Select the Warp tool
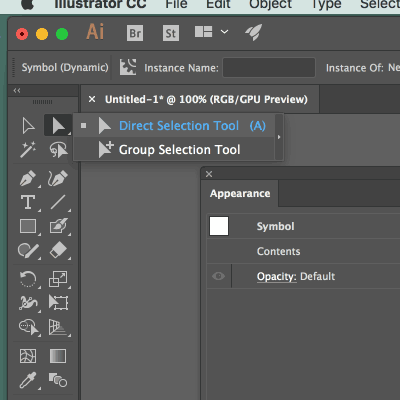 tap(28, 303)
